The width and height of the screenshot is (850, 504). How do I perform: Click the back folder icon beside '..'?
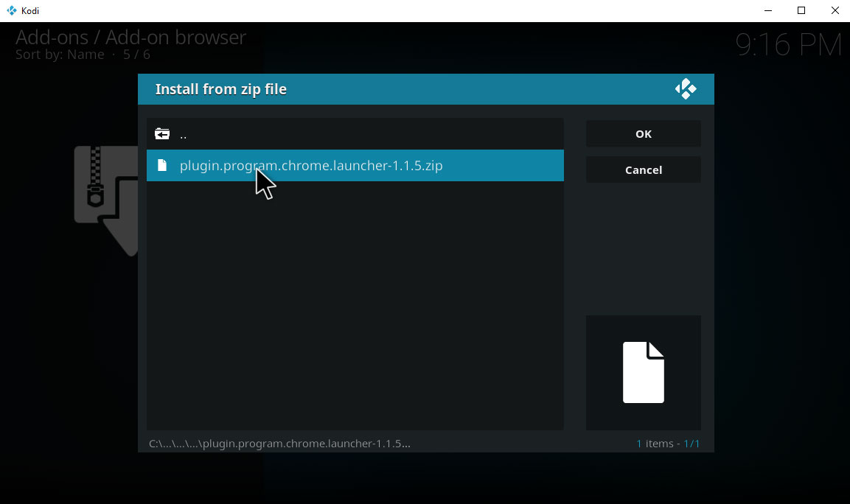click(x=162, y=133)
